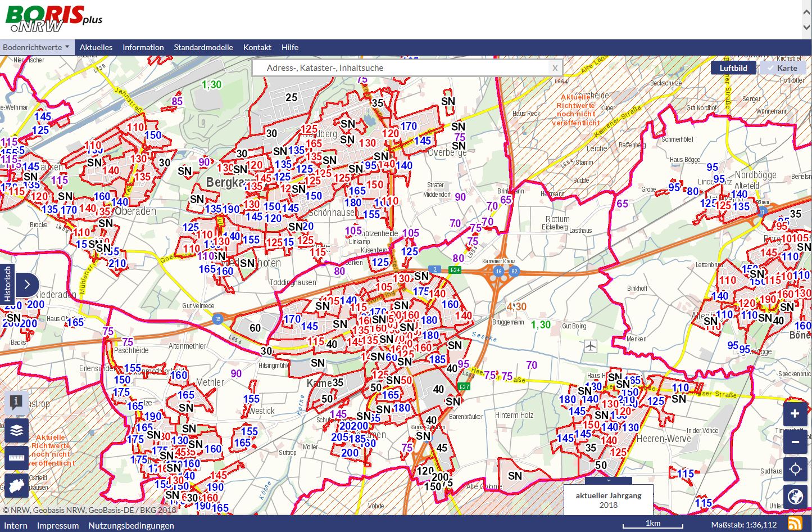812x532 pixels.
Task: Collapse the aktueller Jahrgang panel chevron
Action: (x=608, y=481)
